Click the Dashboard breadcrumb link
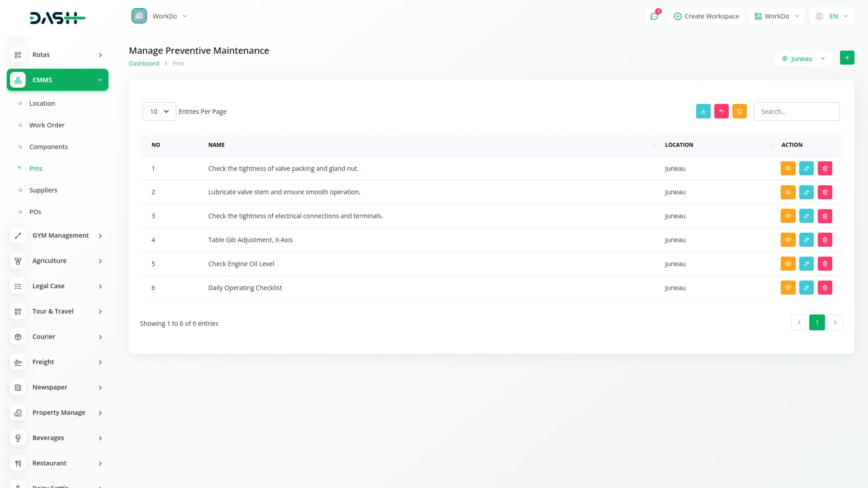The height and width of the screenshot is (488, 868). pos(144,64)
